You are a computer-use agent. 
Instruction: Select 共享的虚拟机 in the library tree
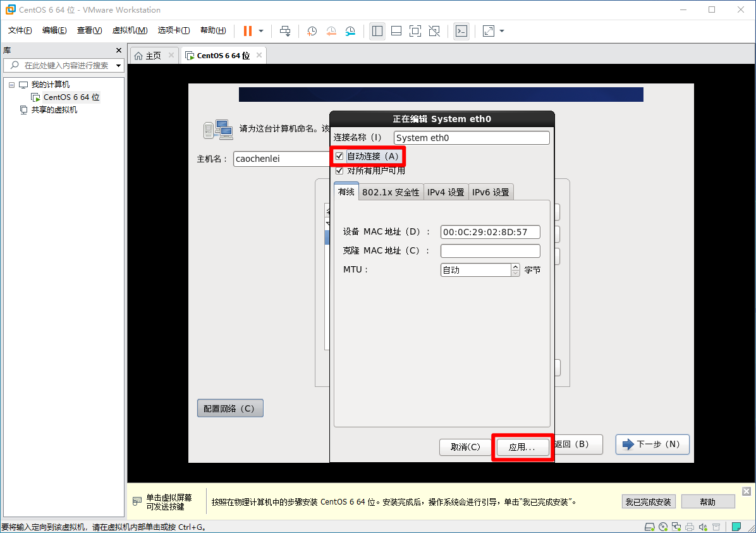pyautogui.click(x=54, y=110)
